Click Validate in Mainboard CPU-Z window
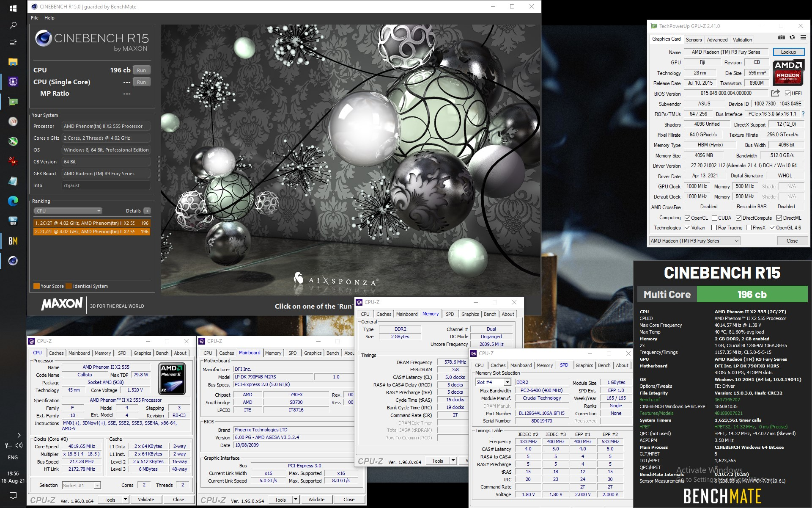 (x=316, y=500)
